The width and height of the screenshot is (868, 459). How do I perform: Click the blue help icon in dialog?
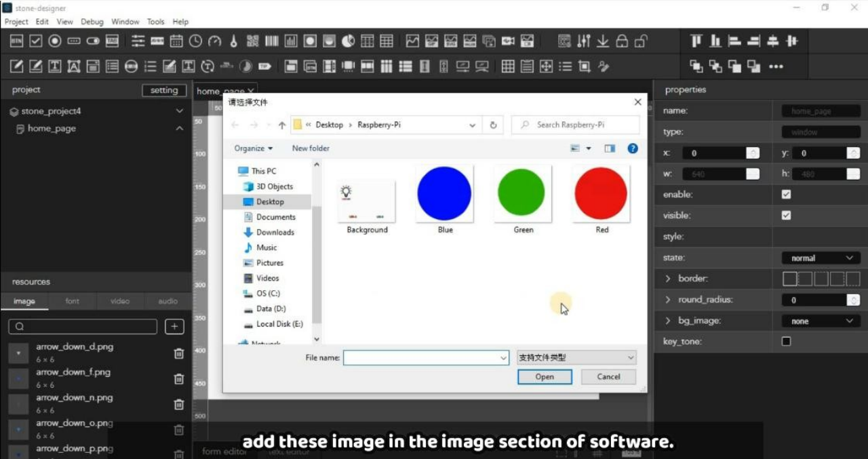click(x=632, y=148)
